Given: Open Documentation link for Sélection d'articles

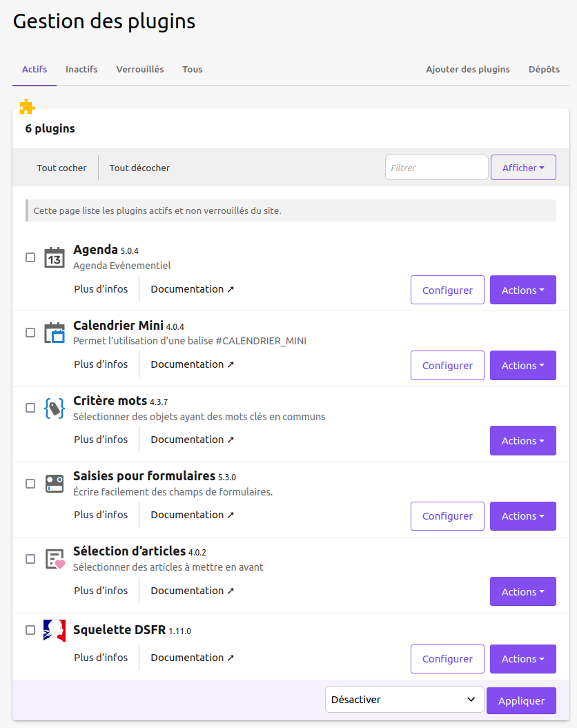Looking at the screenshot, I should pyautogui.click(x=192, y=591).
